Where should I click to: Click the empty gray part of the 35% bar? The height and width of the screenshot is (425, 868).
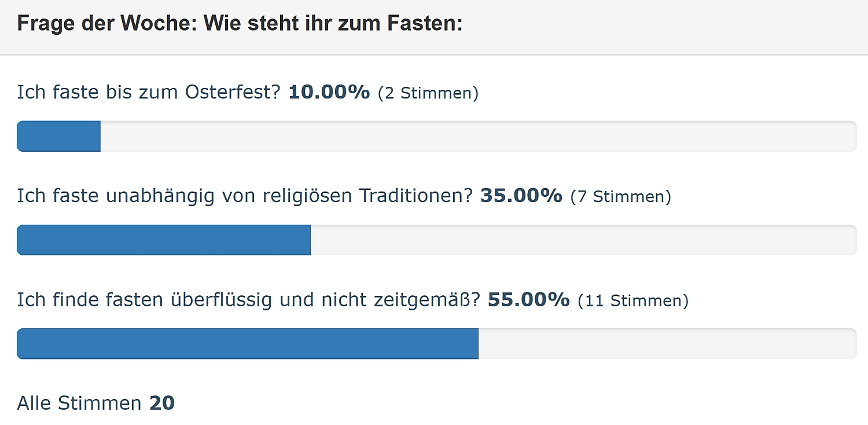(x=583, y=240)
